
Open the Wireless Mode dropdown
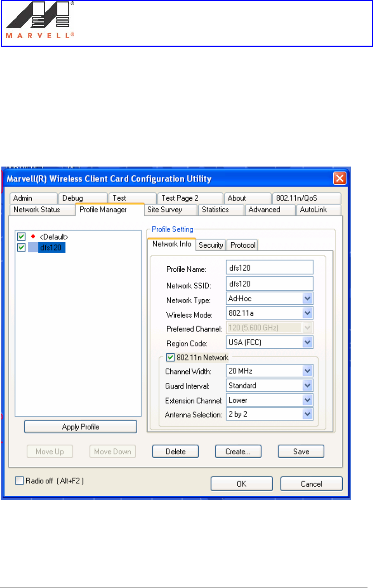(270, 313)
